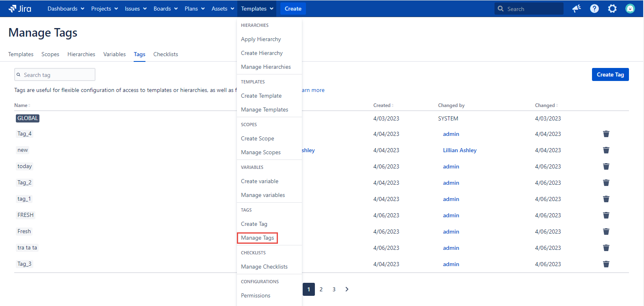Viewport: 644px width, 306px height.
Task: Open the notifications megaphone icon
Action: click(577, 9)
